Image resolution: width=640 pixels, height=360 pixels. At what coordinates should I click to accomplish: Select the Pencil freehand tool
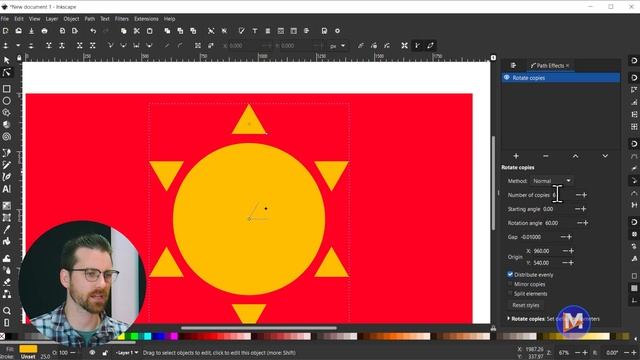pyautogui.click(x=7, y=165)
